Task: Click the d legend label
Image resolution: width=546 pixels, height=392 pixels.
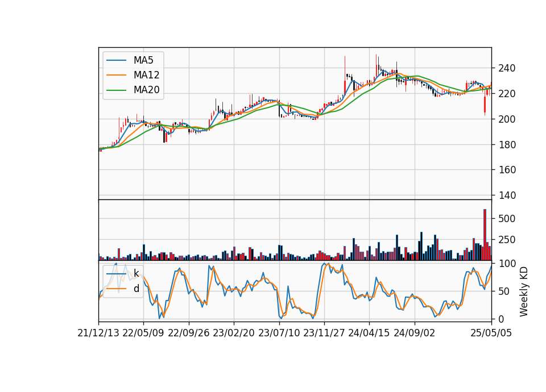Action: click(136, 289)
